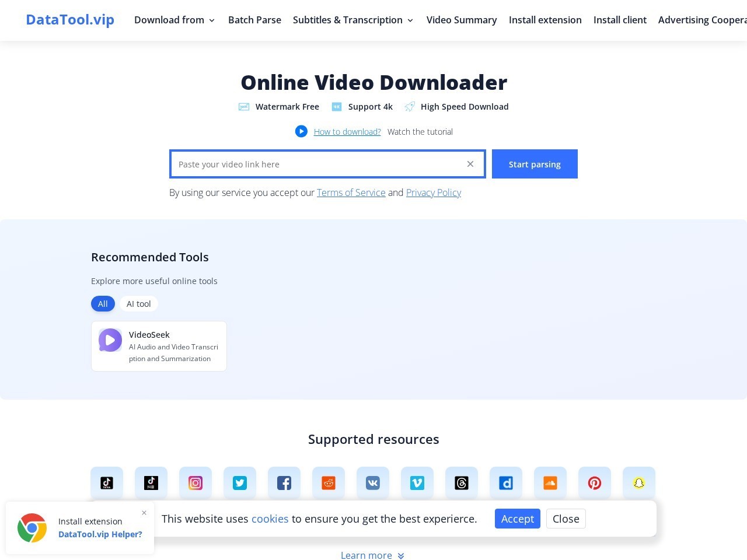Screen dimensions: 747x560
Task: Expand Subtitles & Transcription dropdown
Action: click(x=353, y=20)
